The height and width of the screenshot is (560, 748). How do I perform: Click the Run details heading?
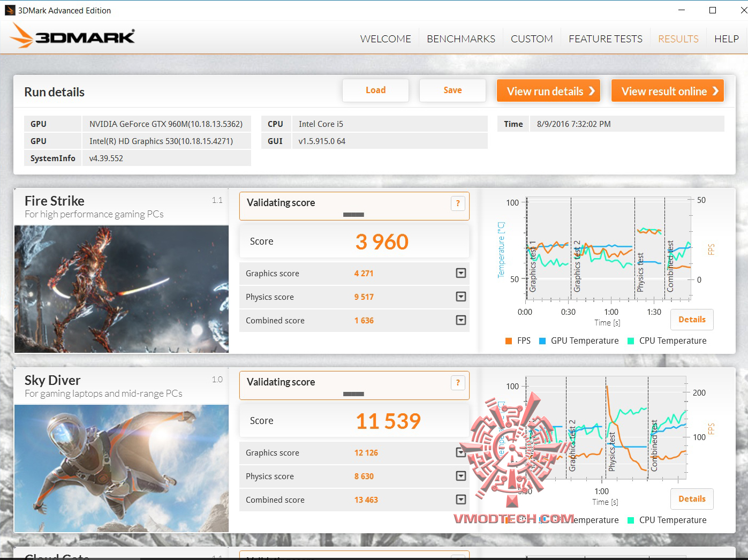click(54, 92)
